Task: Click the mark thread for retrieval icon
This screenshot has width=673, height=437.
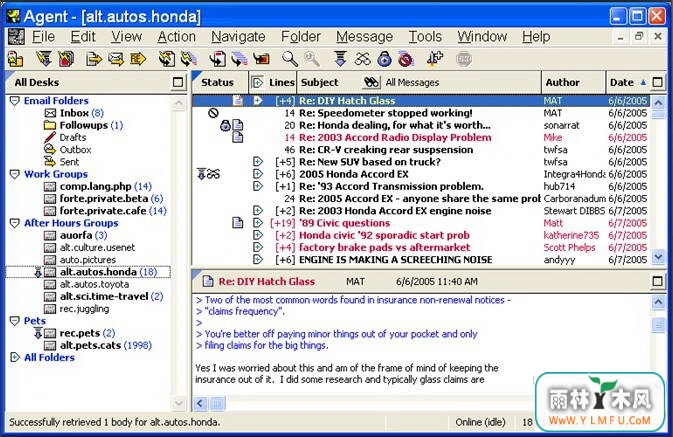Action: [x=239, y=59]
